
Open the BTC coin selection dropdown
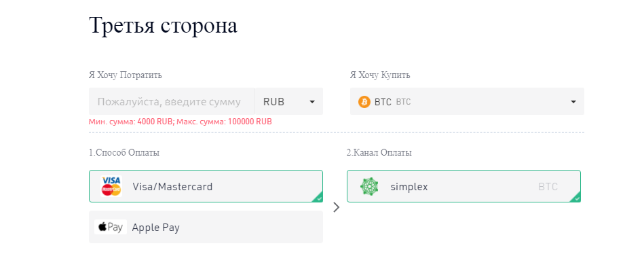coord(467,101)
